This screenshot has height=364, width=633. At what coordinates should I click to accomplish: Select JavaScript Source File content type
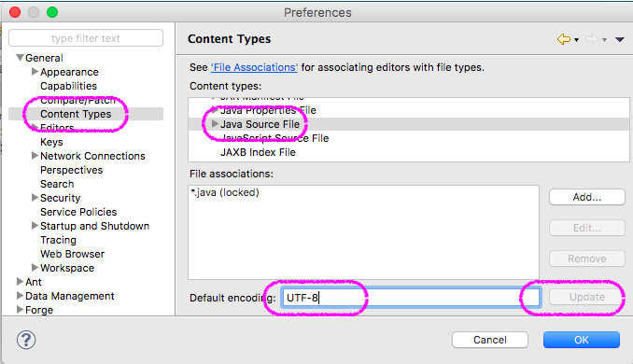coord(274,138)
